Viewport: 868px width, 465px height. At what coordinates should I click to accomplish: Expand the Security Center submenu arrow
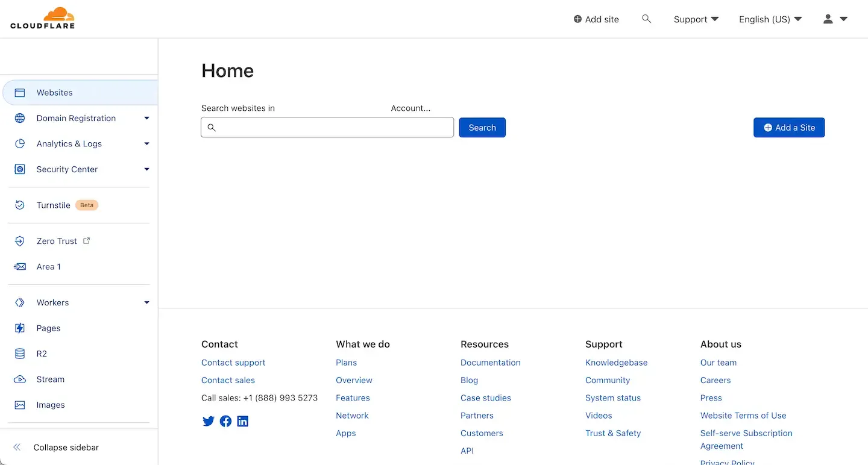146,169
